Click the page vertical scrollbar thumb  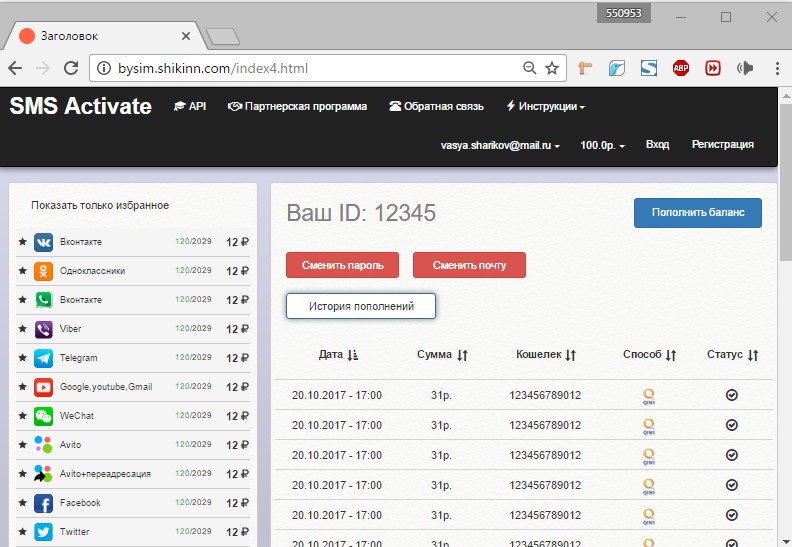pos(785,182)
